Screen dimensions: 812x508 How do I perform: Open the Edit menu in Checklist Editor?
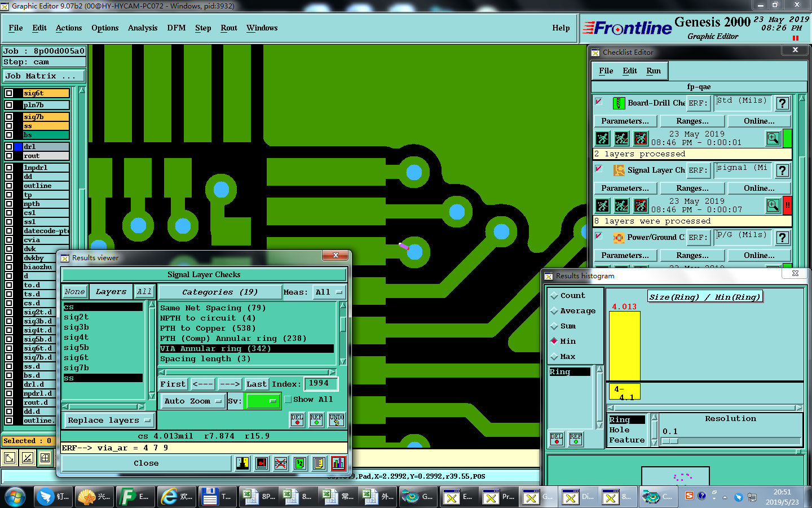click(x=630, y=71)
